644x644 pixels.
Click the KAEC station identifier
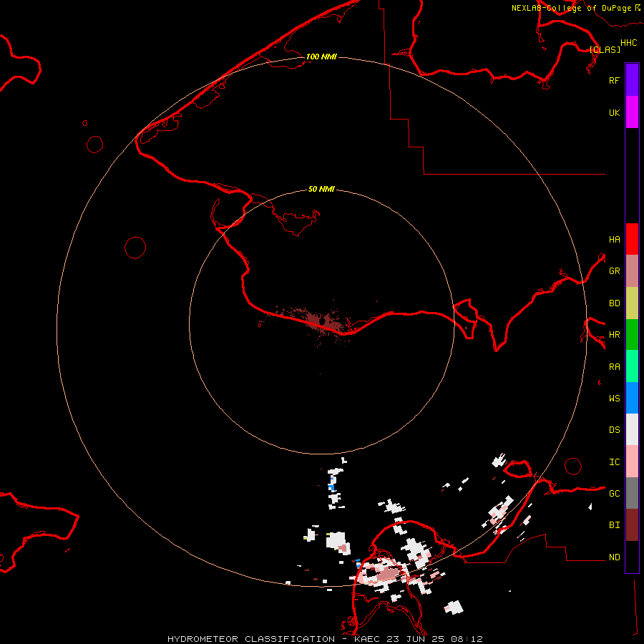pyautogui.click(x=368, y=639)
